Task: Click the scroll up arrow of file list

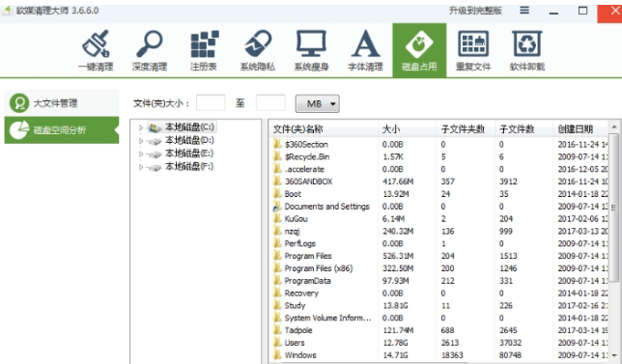Action: coord(614,126)
